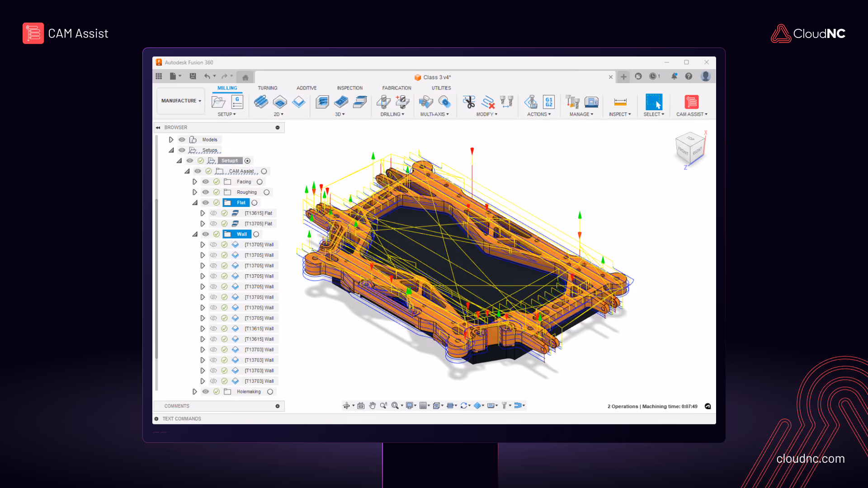Click the G1 G2 post process icon

tap(549, 102)
